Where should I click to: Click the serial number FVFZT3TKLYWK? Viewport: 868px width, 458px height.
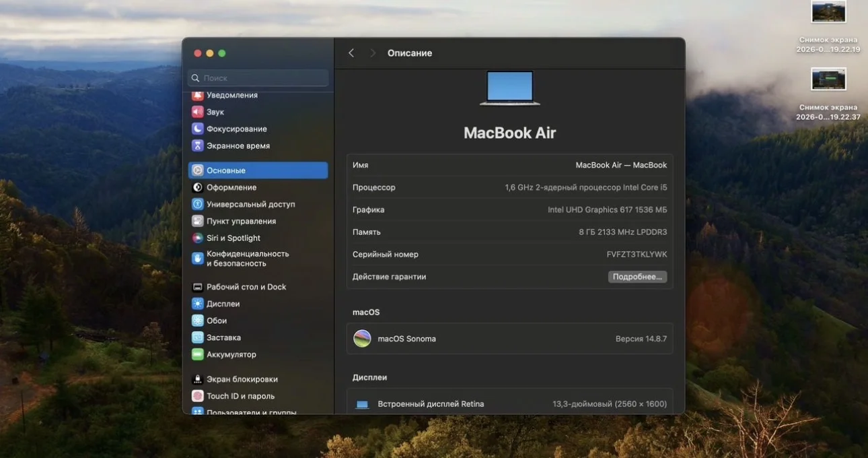point(637,255)
